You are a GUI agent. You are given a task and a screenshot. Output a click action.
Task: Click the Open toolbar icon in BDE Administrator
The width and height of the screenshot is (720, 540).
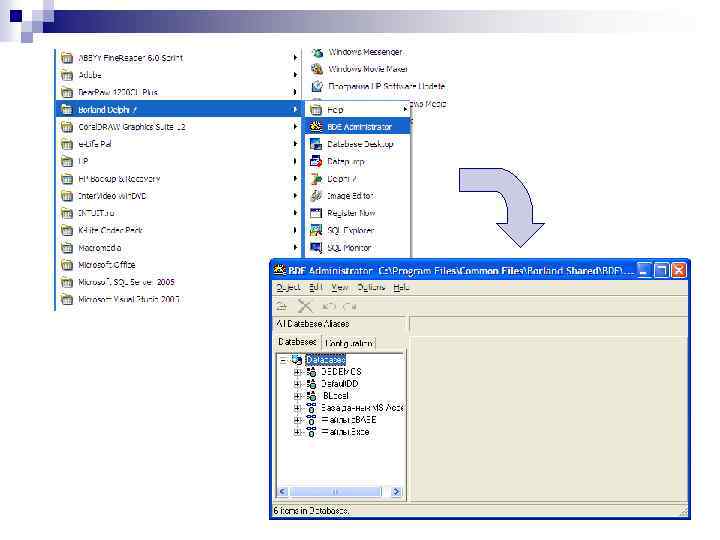coord(282,306)
